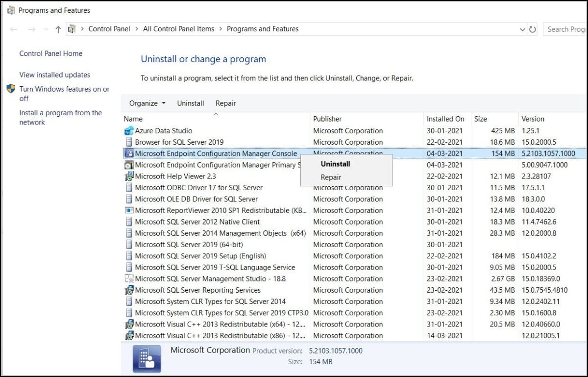Click the Configuration Manager Console row icon

pyautogui.click(x=129, y=153)
